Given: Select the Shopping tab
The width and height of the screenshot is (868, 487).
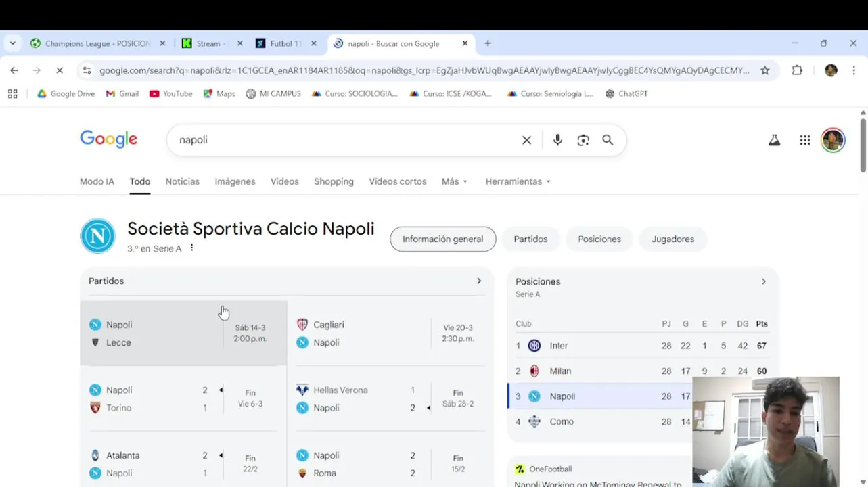Looking at the screenshot, I should [334, 181].
